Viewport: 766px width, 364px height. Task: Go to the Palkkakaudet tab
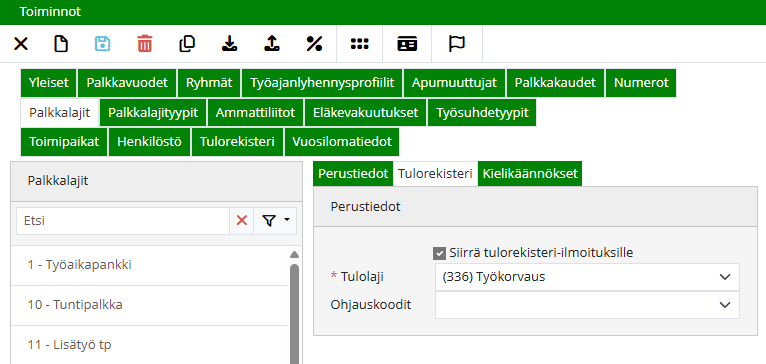[556, 83]
